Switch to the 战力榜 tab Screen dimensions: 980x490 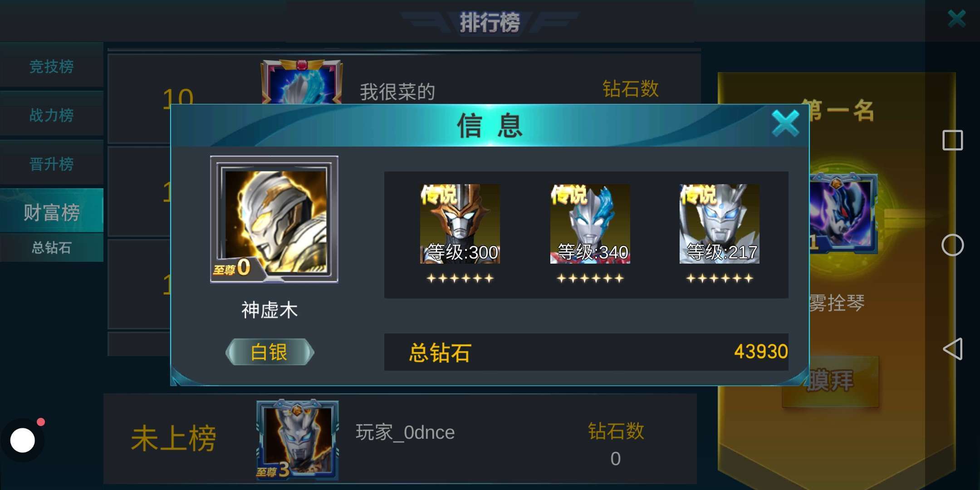52,115
